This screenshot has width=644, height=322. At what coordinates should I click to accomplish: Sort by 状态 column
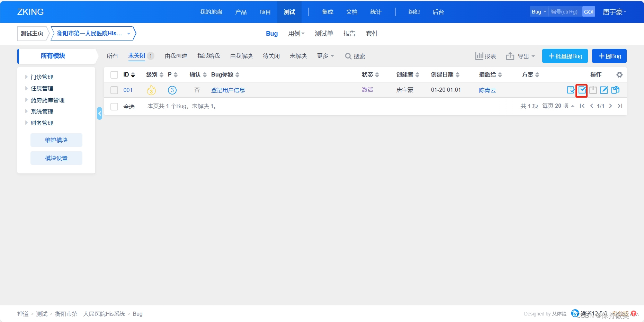coord(370,74)
